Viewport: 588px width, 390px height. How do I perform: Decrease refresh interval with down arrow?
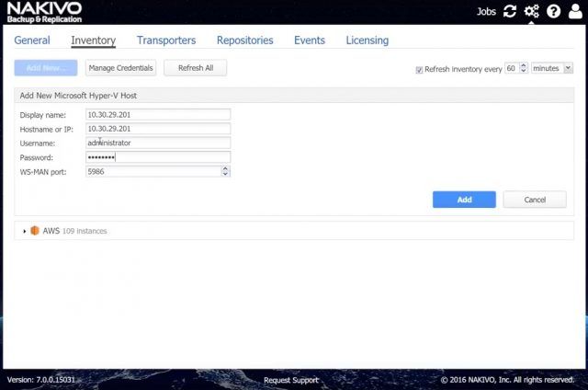pos(524,71)
